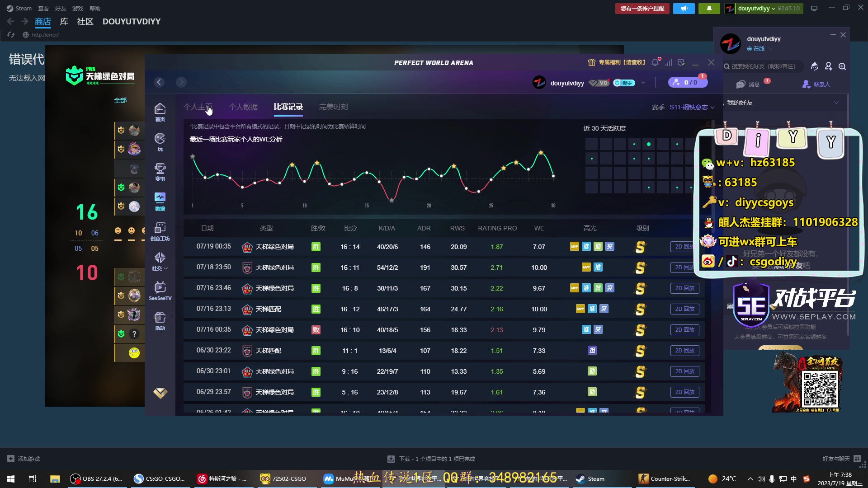Select the 比赛记录 tab
868x488 pixels.
288,107
